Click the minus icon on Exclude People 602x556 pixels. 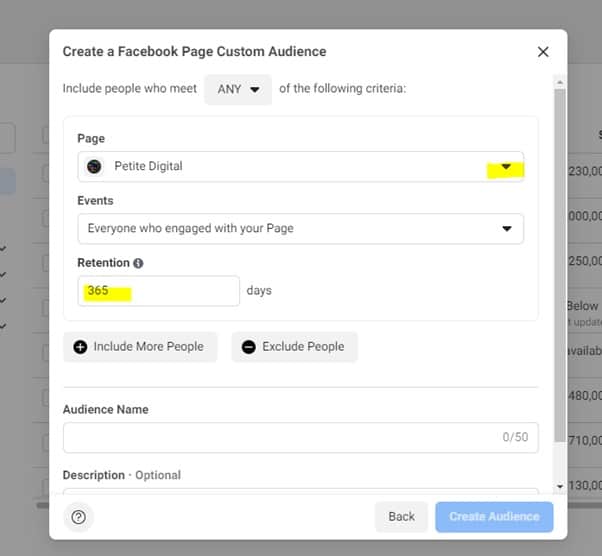(249, 347)
